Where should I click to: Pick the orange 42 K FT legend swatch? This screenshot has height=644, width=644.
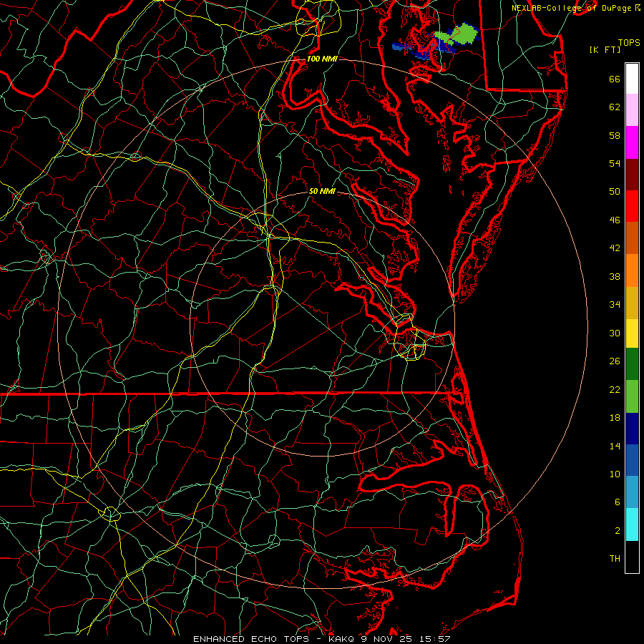coord(632,270)
